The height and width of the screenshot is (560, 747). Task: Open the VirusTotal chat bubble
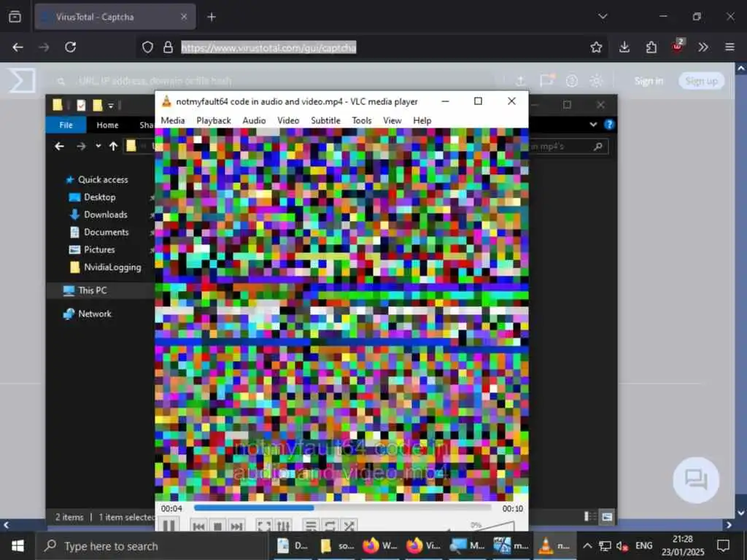pos(696,480)
